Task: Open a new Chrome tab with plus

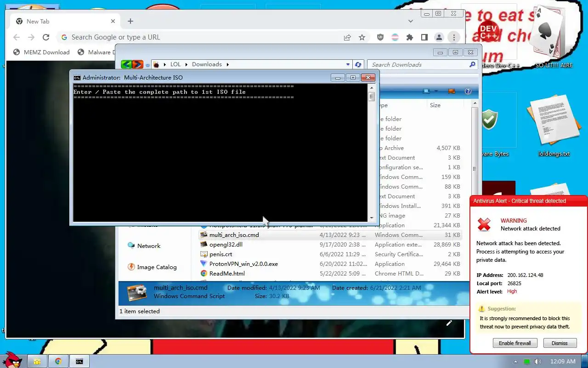Action: [130, 21]
